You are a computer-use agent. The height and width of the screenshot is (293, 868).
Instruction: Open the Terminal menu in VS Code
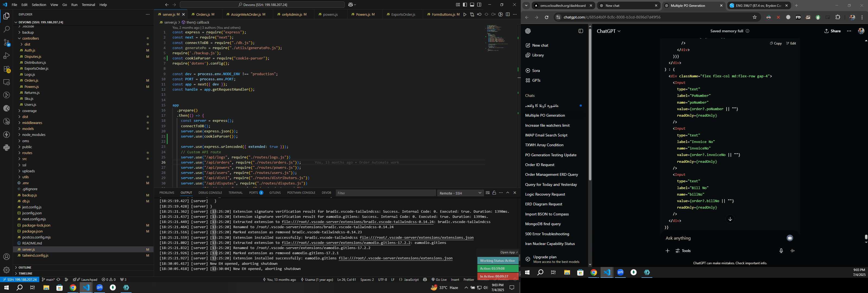click(x=88, y=5)
